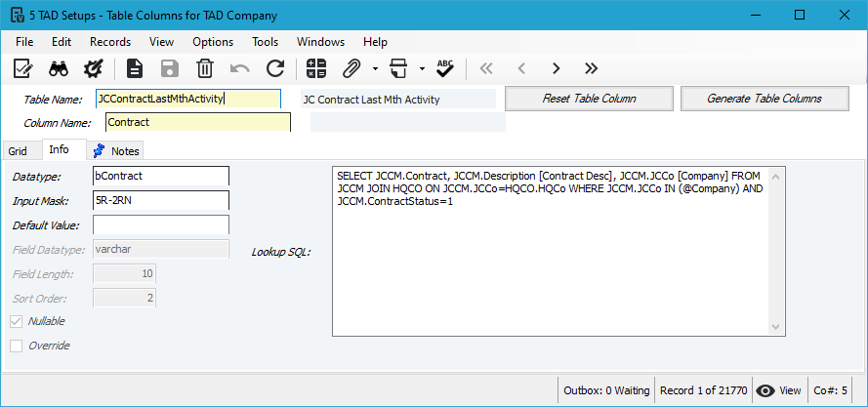Go to first record double-left arrow
This screenshot has width=868, height=407.
(486, 68)
